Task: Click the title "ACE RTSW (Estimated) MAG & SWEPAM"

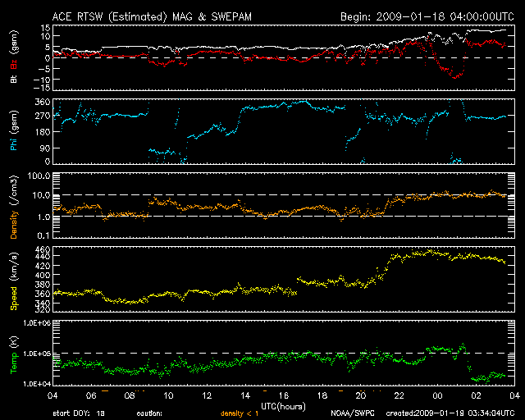Action: (152, 16)
